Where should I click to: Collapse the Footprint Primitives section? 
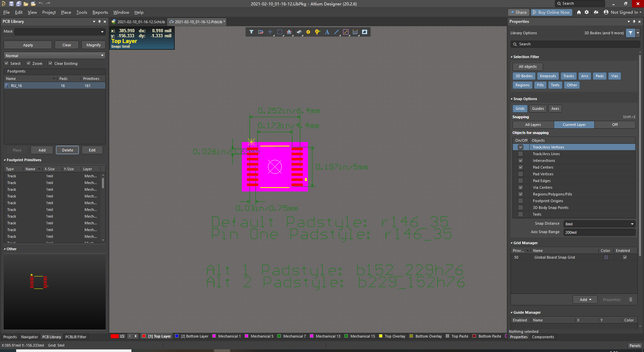[x=5, y=160]
